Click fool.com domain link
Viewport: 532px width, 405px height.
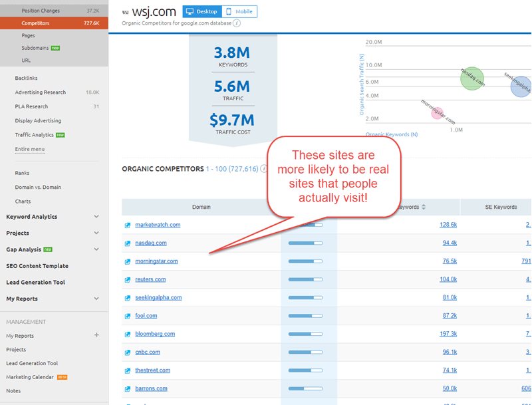(146, 316)
